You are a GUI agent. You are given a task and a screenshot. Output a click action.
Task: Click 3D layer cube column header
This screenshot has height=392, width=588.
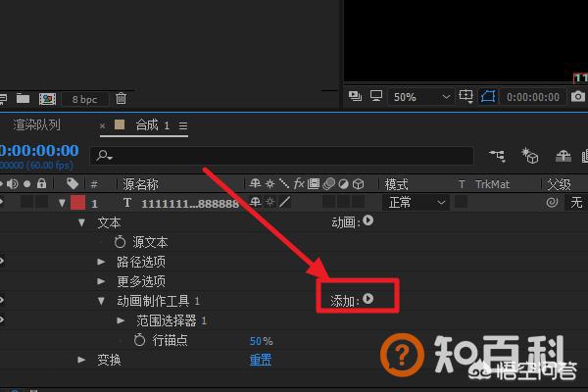pos(359,184)
